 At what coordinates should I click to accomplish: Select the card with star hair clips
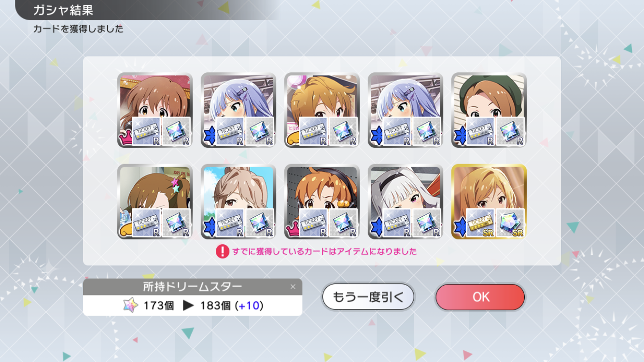pos(154,201)
